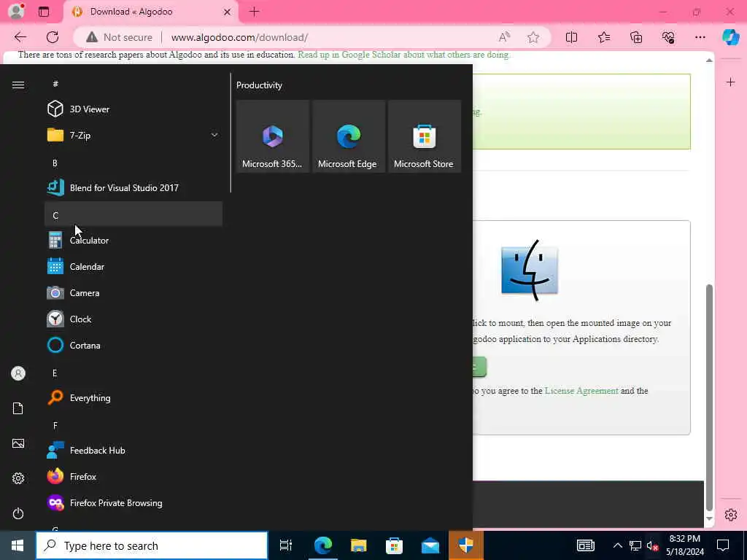Open Documents from the Start sidebar
The image size is (747, 560).
18,408
